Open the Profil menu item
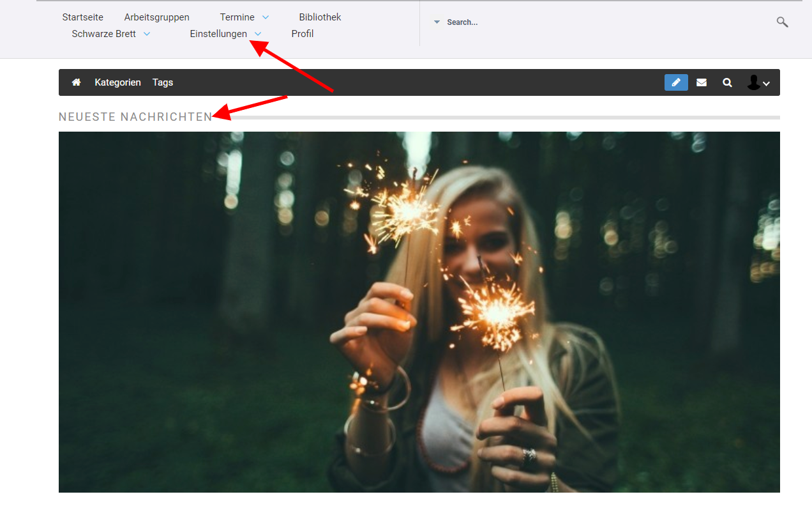The width and height of the screenshot is (812, 515). 303,34
